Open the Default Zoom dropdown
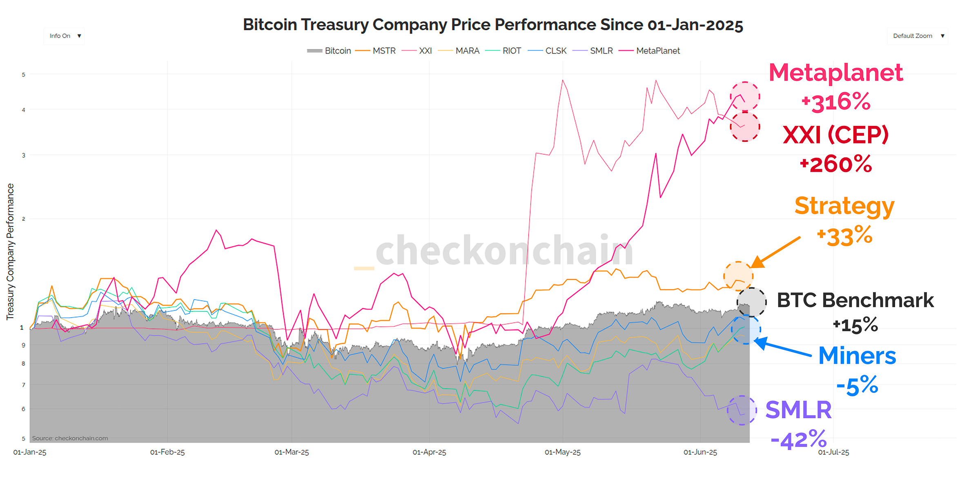Image resolution: width=980 pixels, height=477 pixels. coord(918,36)
